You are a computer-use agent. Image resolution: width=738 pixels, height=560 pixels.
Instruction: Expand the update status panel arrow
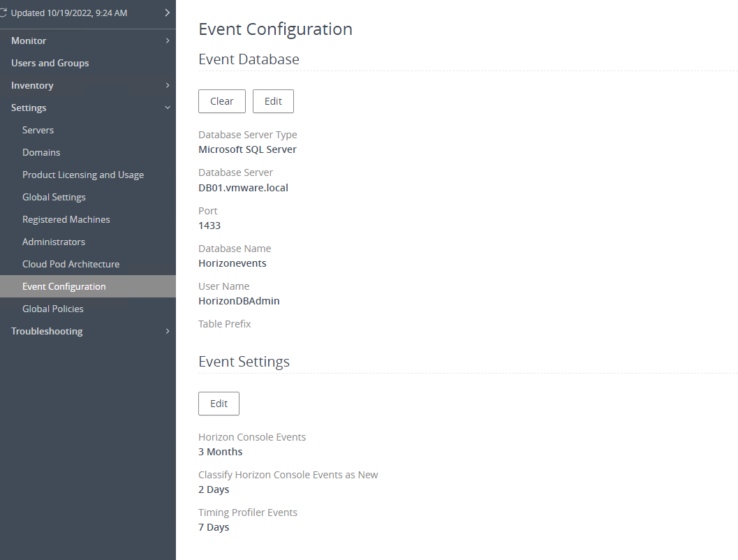click(167, 12)
